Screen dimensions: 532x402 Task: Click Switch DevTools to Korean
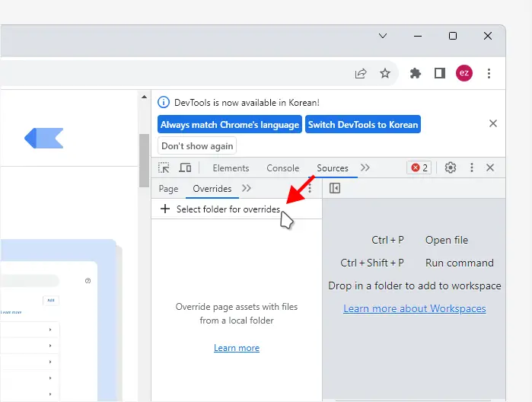point(363,124)
